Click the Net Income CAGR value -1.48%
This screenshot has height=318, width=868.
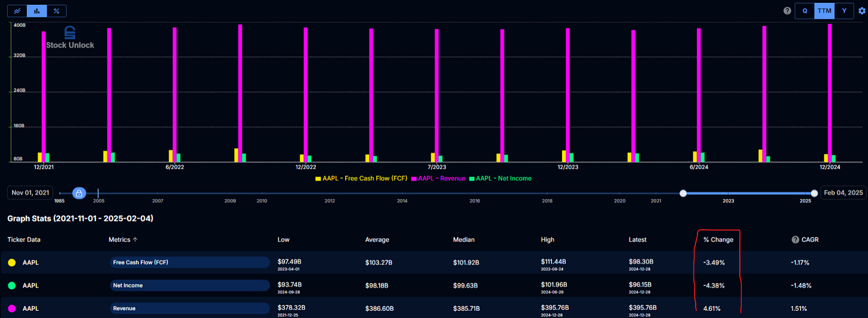(x=801, y=285)
